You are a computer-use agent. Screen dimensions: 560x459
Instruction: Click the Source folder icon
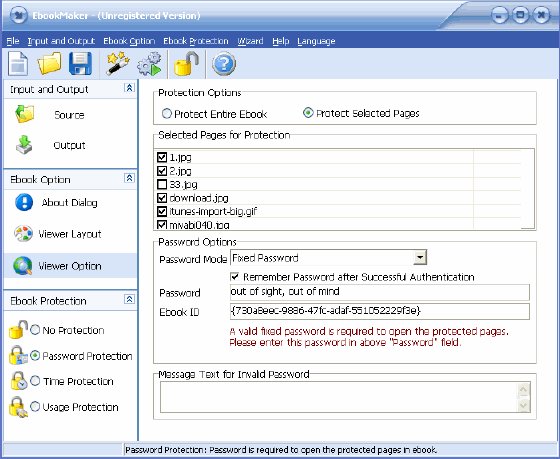(25, 114)
